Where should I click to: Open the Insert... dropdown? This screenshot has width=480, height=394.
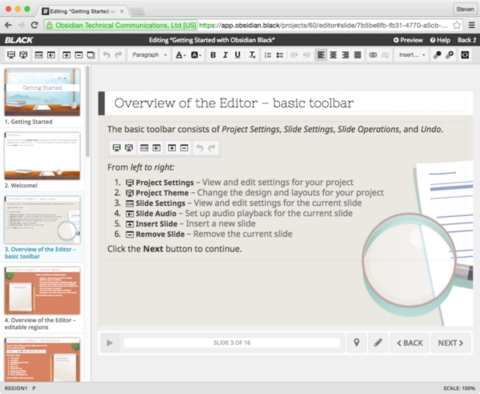click(x=412, y=55)
